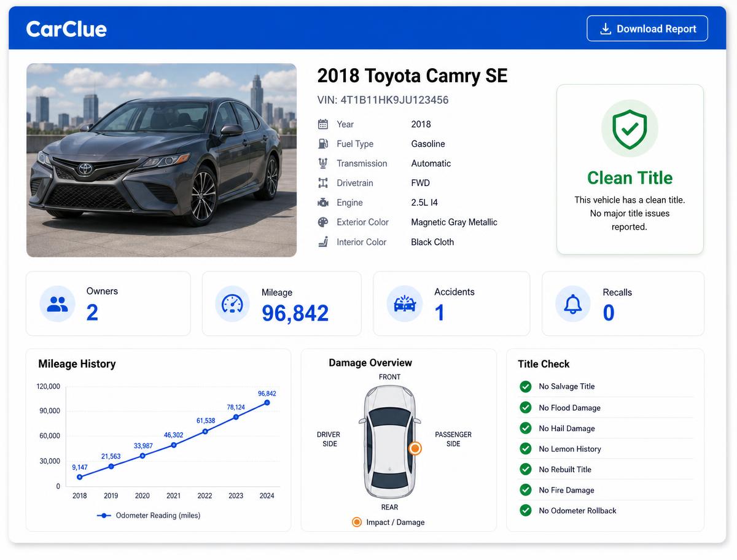The width and height of the screenshot is (737, 560).
Task: Click the VIN number text
Action: click(x=383, y=100)
